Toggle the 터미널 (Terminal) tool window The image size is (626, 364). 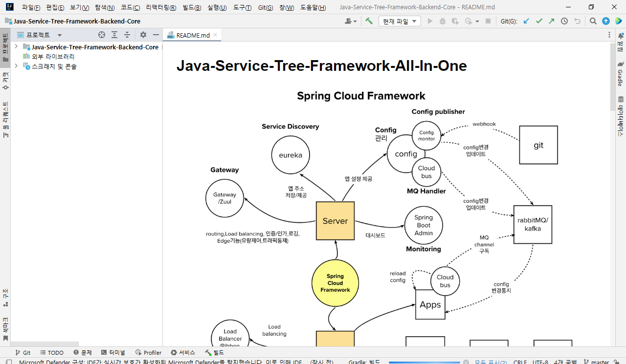point(113,352)
